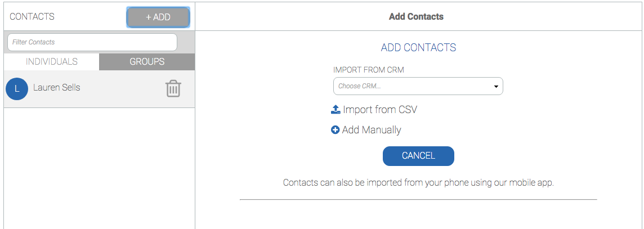Click the IMPORT FROM CRM label
The width and height of the screenshot is (644, 229).
[x=369, y=70]
